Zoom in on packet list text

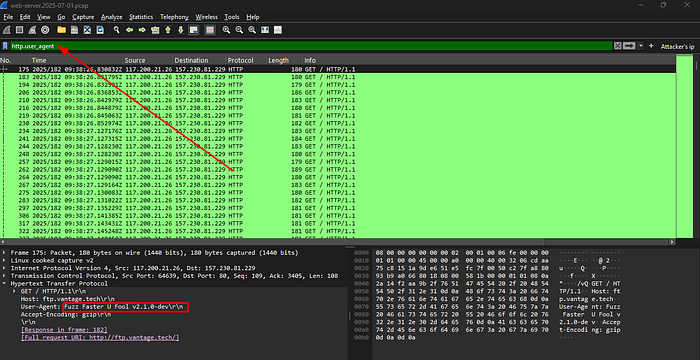pos(226,30)
